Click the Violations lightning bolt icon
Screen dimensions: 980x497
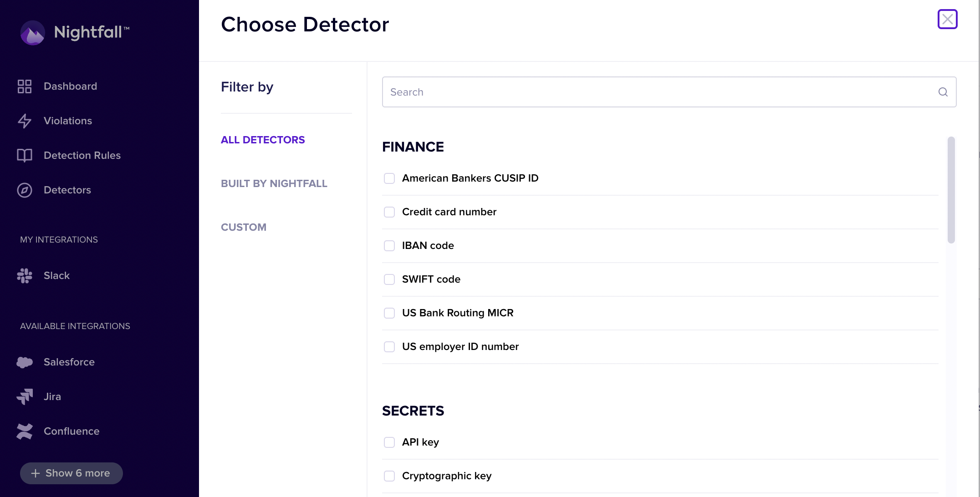(x=25, y=121)
